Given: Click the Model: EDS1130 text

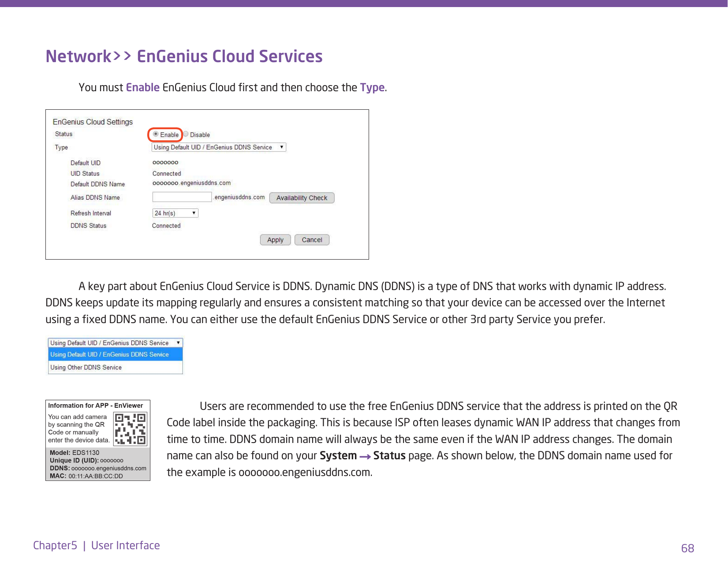Looking at the screenshot, I should click(x=75, y=453).
